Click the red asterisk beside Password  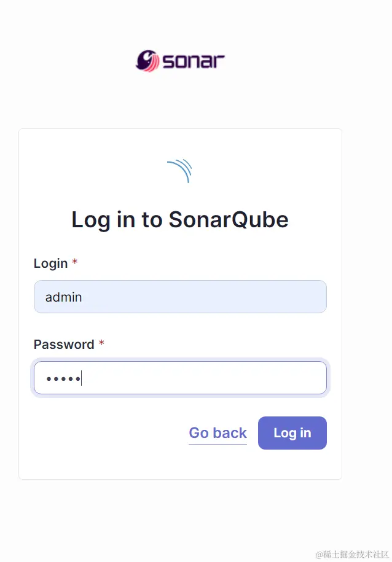(101, 345)
